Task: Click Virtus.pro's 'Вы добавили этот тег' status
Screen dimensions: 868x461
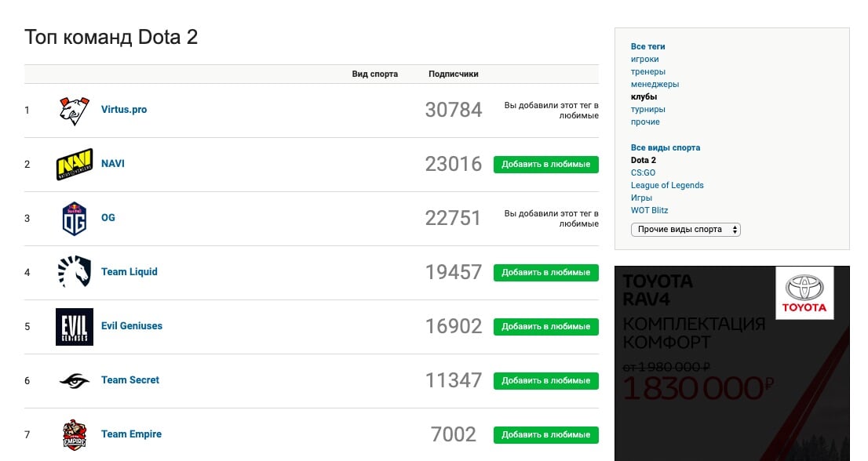Action: coord(552,110)
